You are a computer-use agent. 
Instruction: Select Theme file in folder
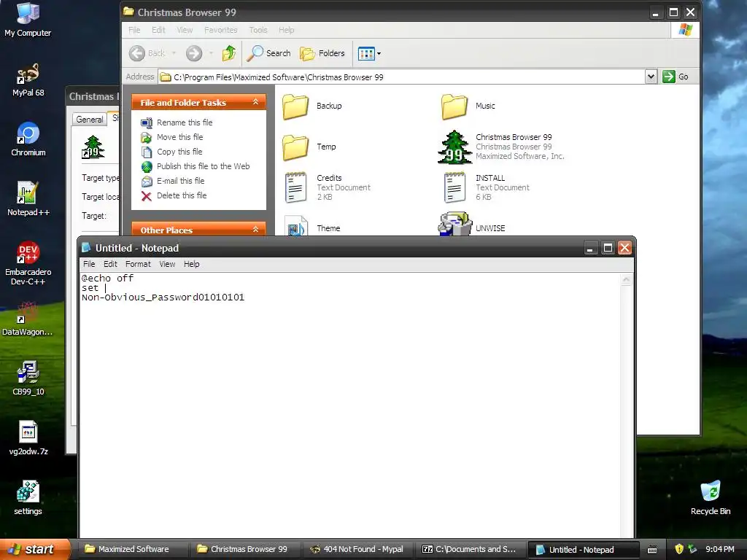click(312, 227)
